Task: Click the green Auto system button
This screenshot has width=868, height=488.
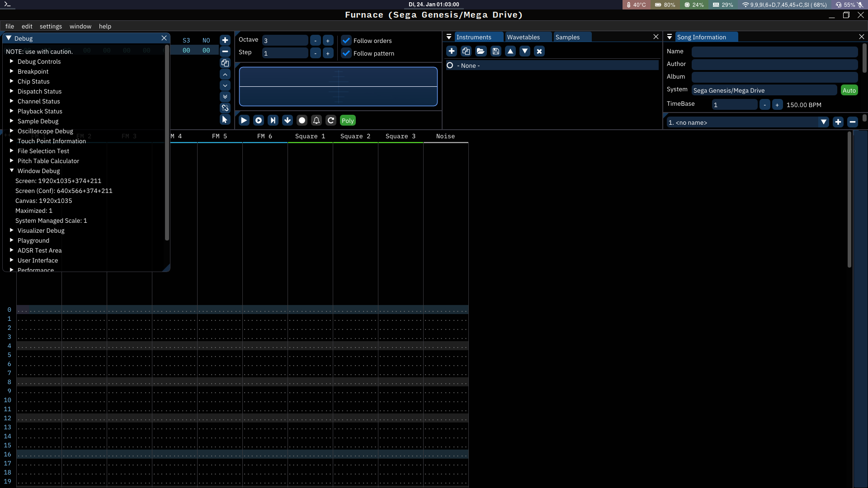Action: 849,90
